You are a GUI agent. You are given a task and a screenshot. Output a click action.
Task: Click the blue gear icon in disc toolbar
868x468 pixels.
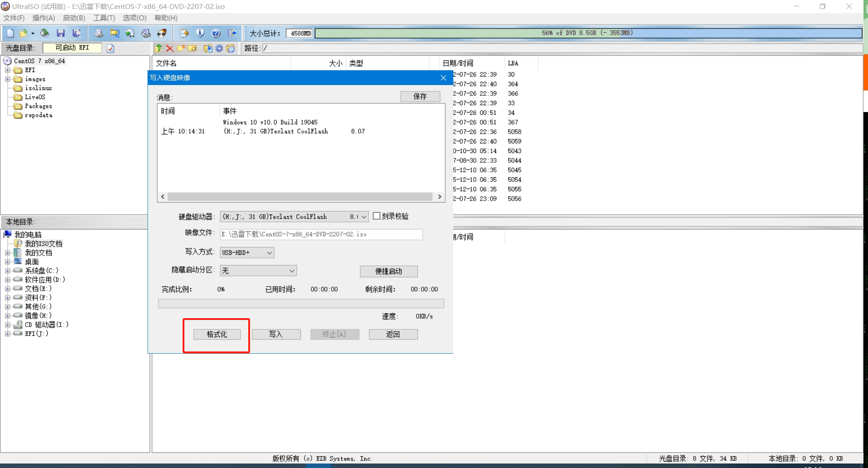click(219, 48)
